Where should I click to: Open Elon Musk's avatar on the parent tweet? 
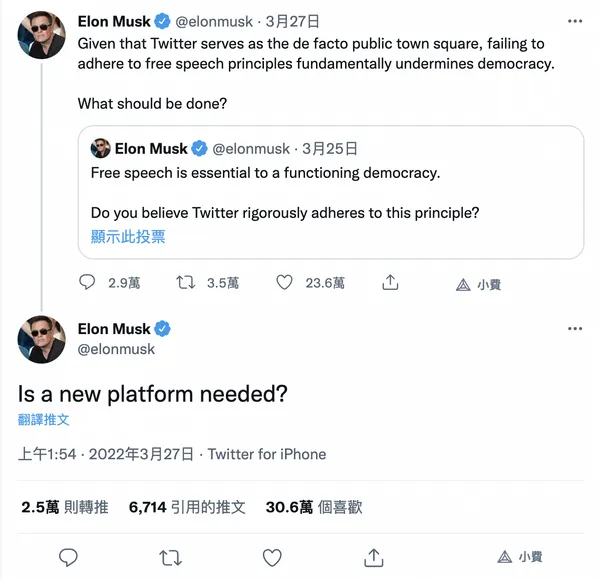[41, 35]
